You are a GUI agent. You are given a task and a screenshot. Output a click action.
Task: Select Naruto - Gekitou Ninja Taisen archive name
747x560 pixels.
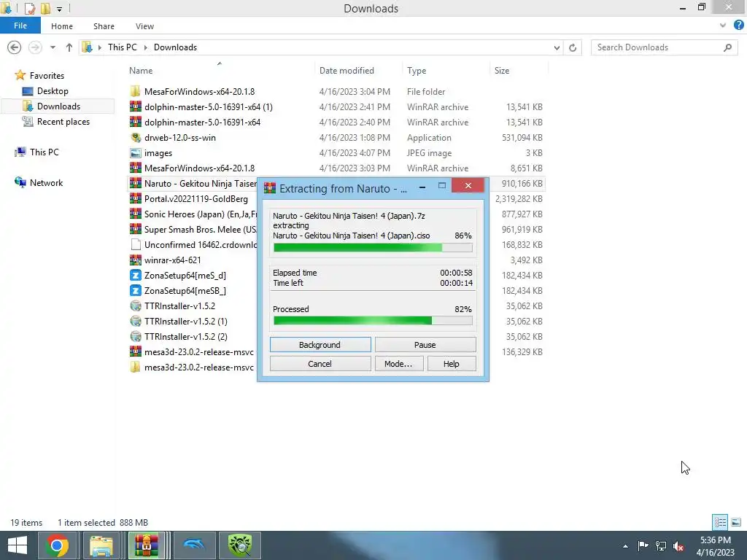coord(201,183)
